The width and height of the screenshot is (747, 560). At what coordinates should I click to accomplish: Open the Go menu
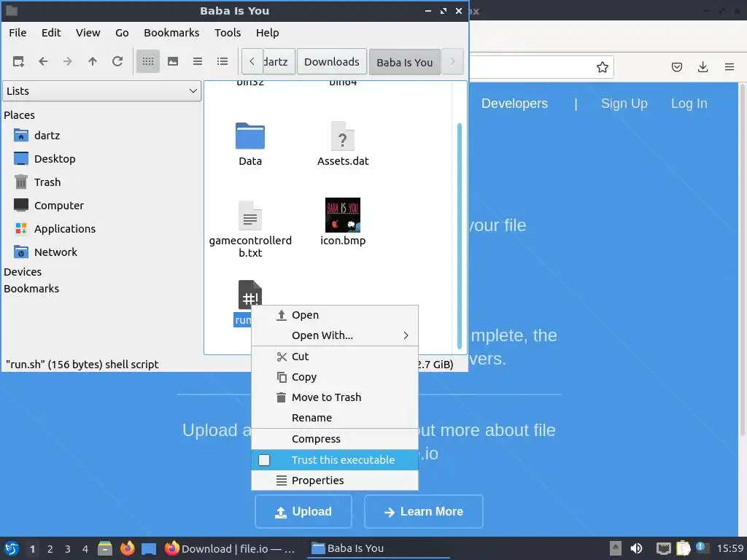click(122, 33)
